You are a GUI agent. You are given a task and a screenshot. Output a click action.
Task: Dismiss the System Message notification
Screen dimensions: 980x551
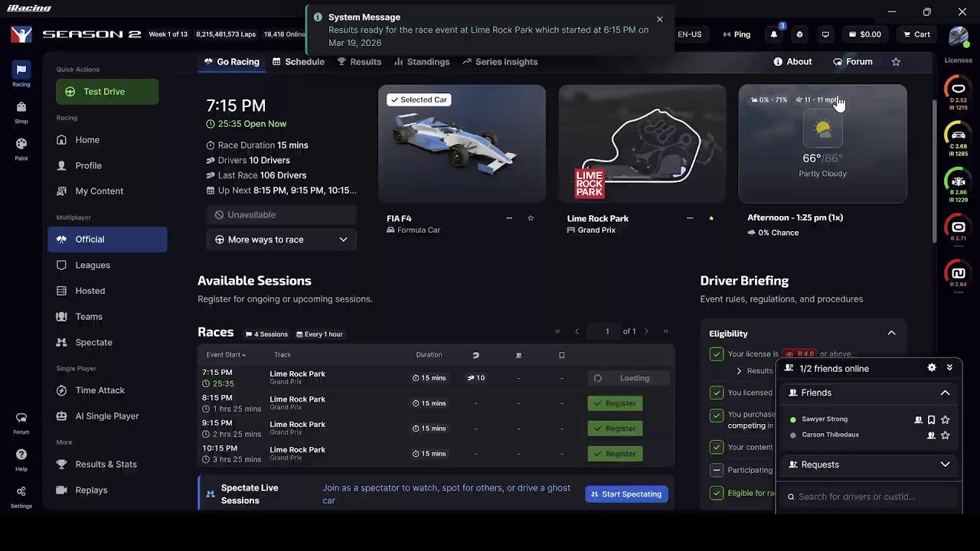click(x=660, y=19)
